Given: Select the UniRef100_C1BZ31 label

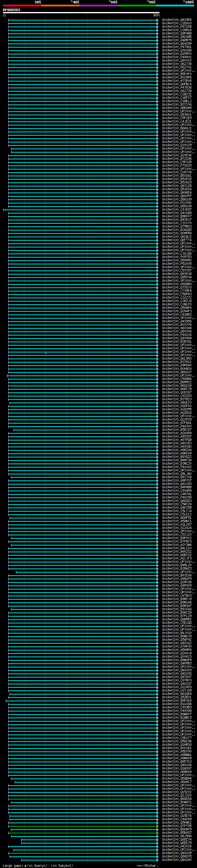Looking at the screenshot, I should click(x=177, y=94).
